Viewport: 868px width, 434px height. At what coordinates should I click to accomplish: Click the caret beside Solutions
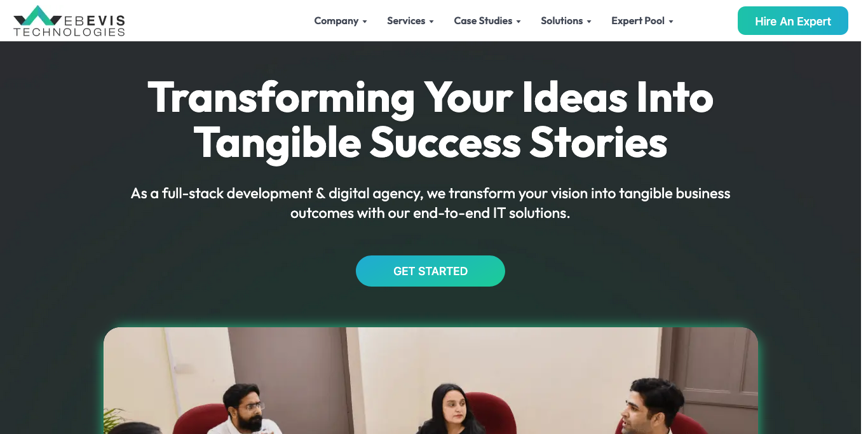pyautogui.click(x=589, y=22)
